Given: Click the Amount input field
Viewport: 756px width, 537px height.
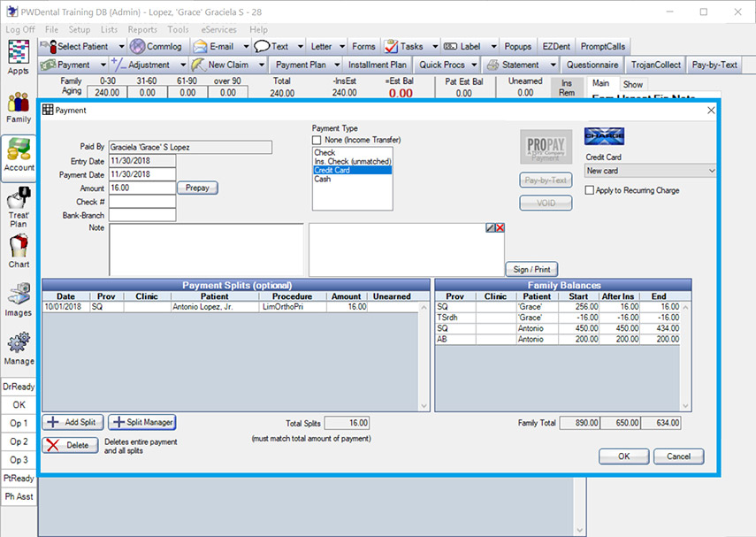Looking at the screenshot, I should 142,188.
